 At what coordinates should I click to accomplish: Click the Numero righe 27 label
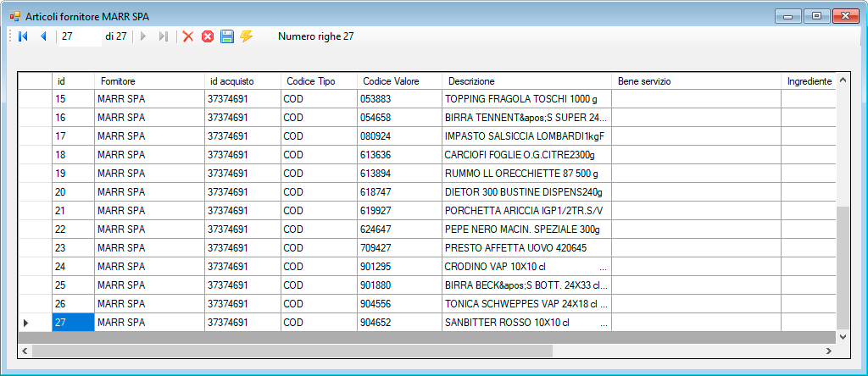click(x=316, y=36)
